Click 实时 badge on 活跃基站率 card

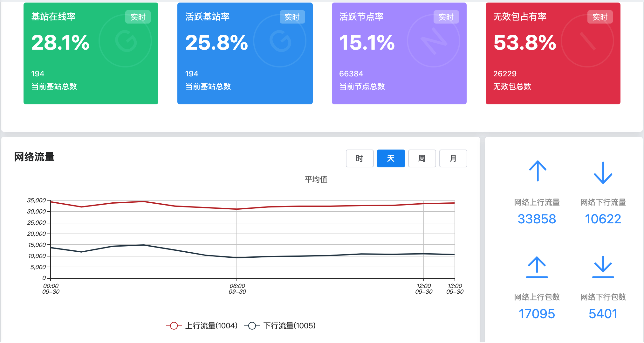tap(292, 17)
